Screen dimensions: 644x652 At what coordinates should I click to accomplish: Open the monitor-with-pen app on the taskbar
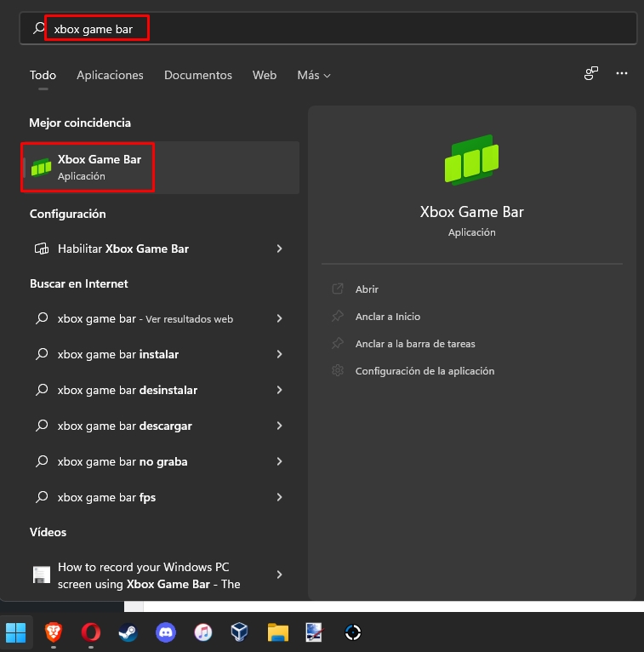(314, 632)
